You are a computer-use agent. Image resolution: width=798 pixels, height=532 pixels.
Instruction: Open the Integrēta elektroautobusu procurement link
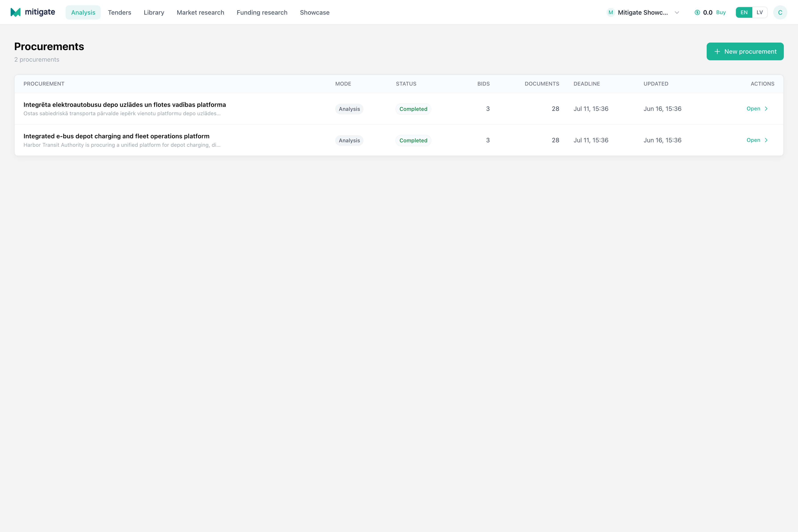coord(125,105)
